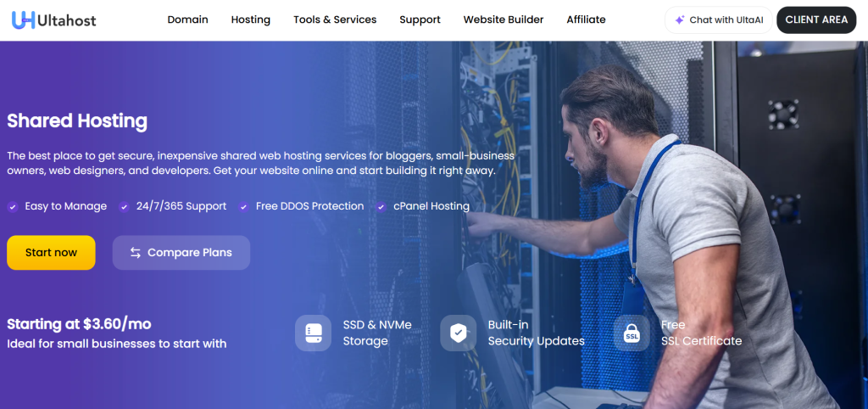Click the Compare Plans button

click(x=181, y=253)
